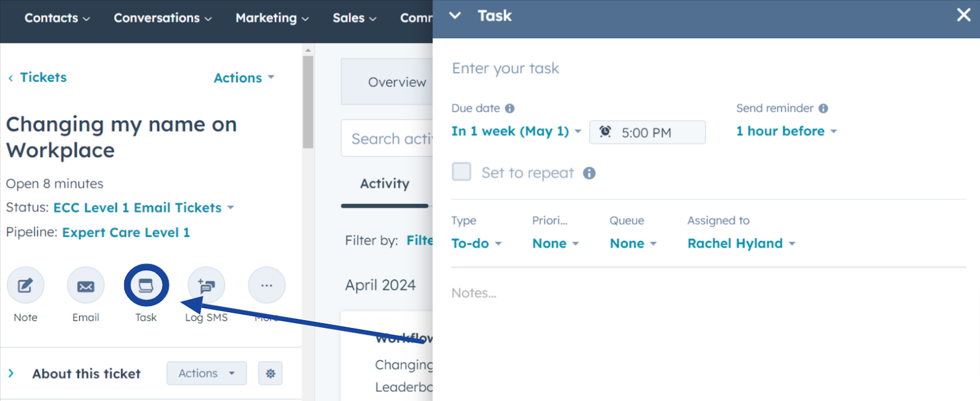Image resolution: width=980 pixels, height=401 pixels.
Task: Click the Email envelope icon
Action: coord(86,286)
